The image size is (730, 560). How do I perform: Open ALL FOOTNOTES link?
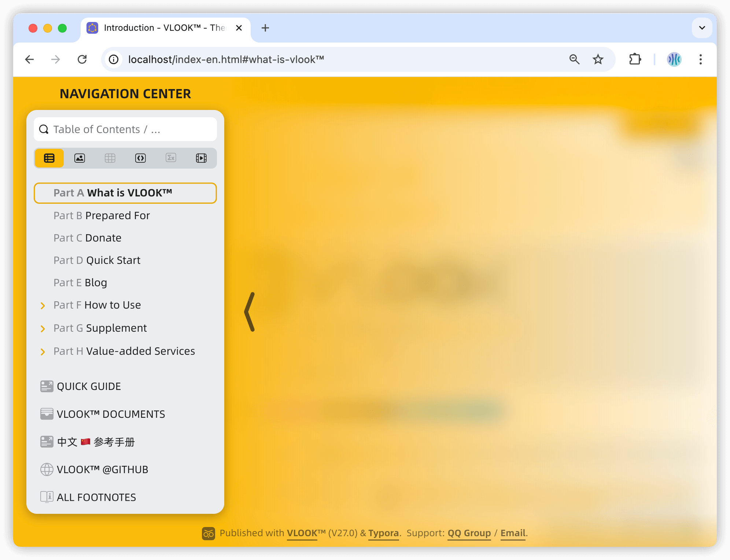tap(96, 497)
